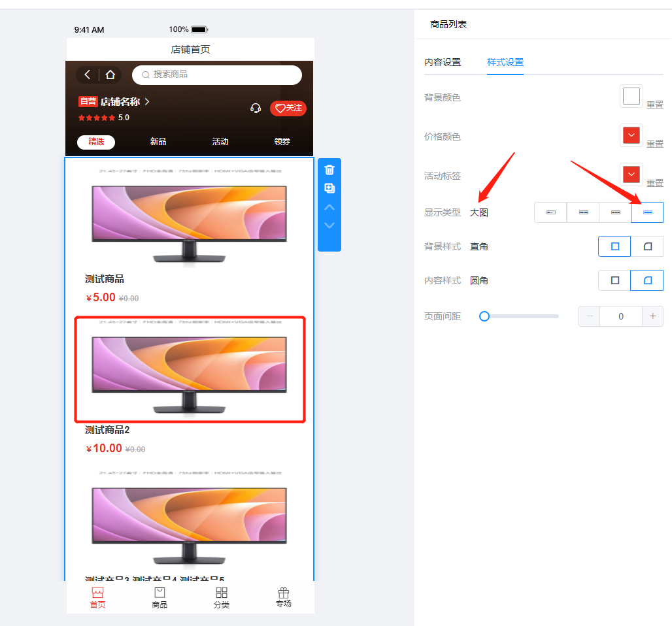Click the 店铺首页 page title
This screenshot has height=626, width=672.
pyautogui.click(x=190, y=50)
